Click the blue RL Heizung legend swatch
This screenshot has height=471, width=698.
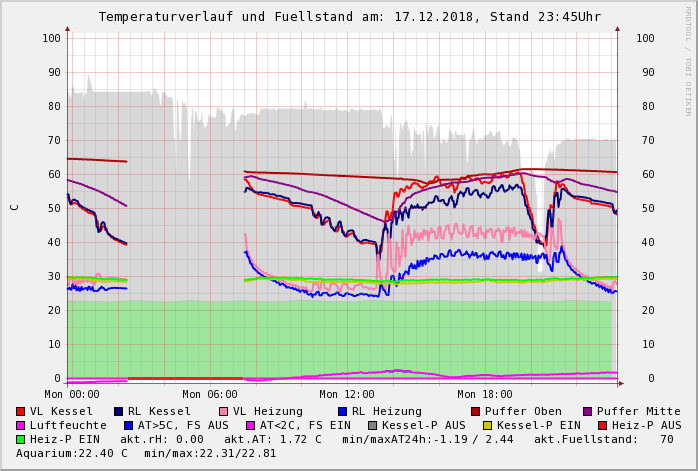pos(342,411)
